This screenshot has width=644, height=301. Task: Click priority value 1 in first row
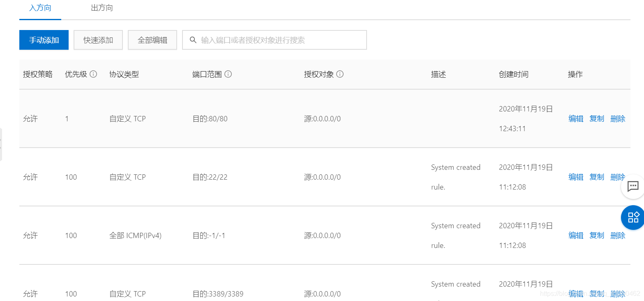[67, 119]
